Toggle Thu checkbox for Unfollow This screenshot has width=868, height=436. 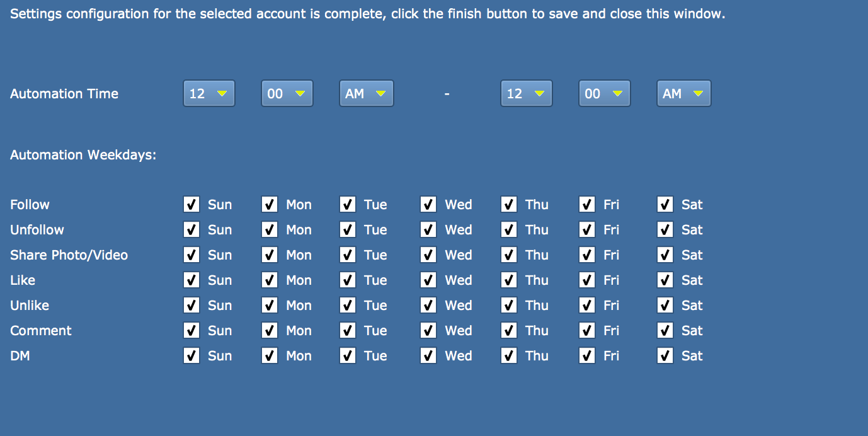click(x=509, y=229)
